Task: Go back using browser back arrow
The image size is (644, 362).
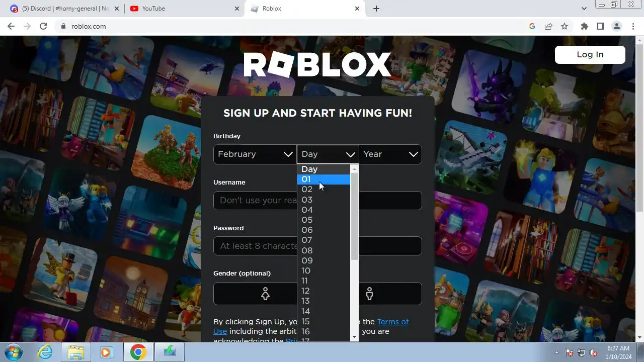Action: coord(11,26)
